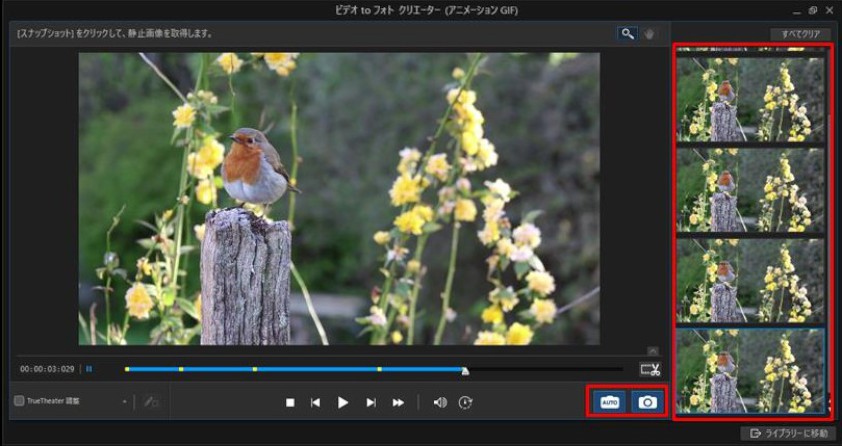This screenshot has width=842, height=446.
Task: Click the small chevron above the trim icon
Action: [652, 351]
